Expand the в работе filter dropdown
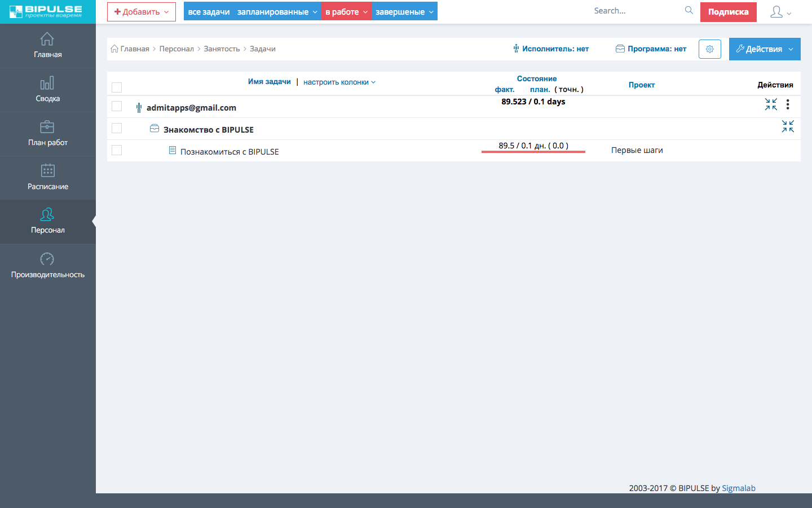Image resolution: width=812 pixels, height=508 pixels. [x=346, y=12]
